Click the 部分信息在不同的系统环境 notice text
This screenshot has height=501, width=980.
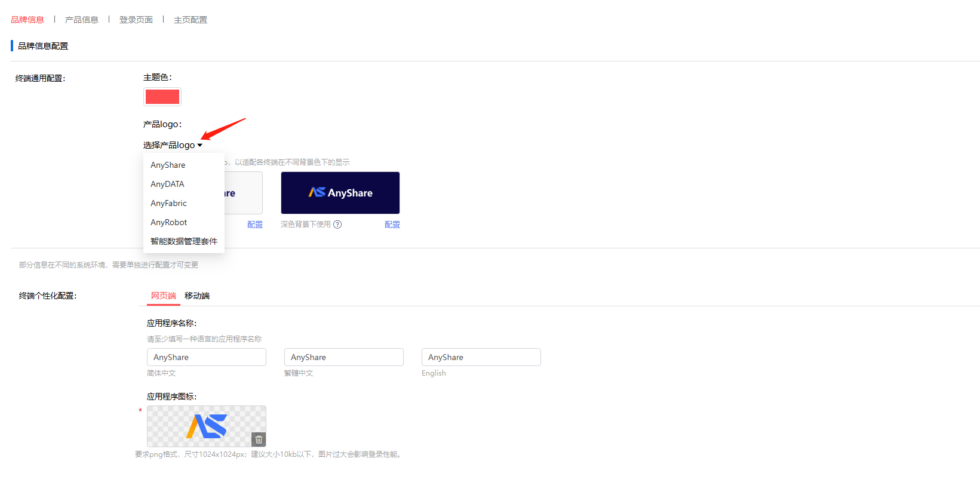[x=109, y=265]
